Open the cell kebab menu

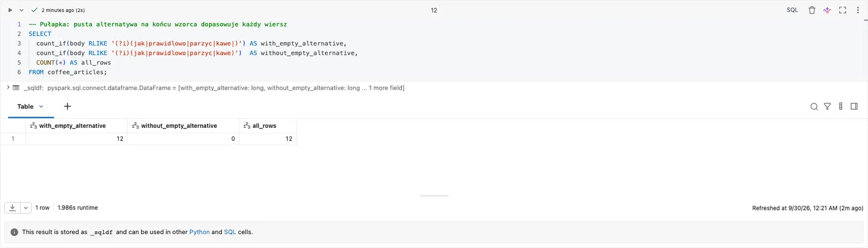click(x=858, y=10)
